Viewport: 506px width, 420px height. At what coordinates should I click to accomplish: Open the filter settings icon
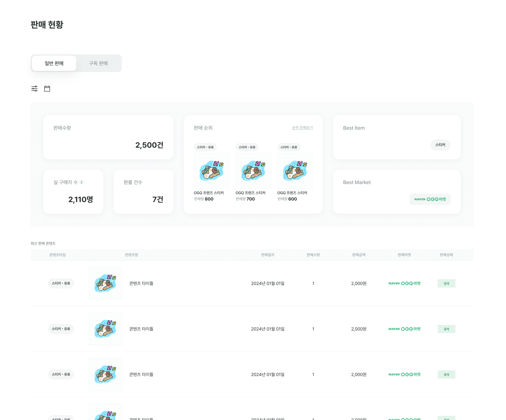click(x=34, y=89)
